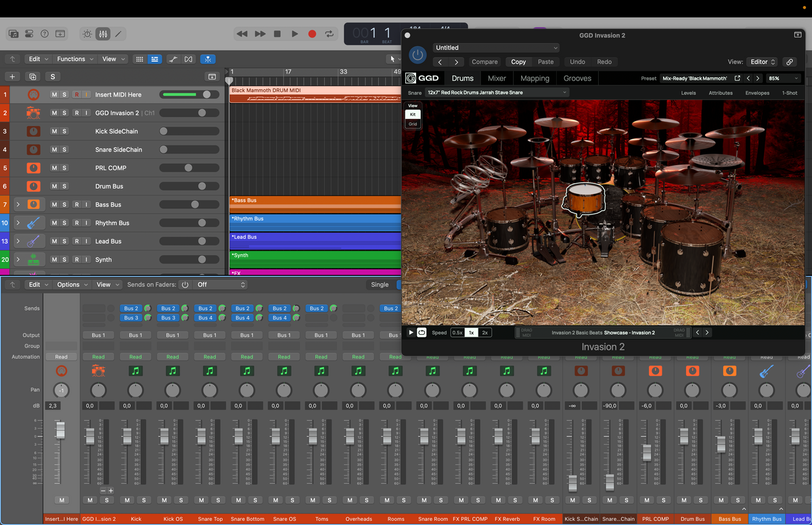The height and width of the screenshot is (525, 812).
Task: Toggle global Solo S button in the track header
Action: coord(52,76)
